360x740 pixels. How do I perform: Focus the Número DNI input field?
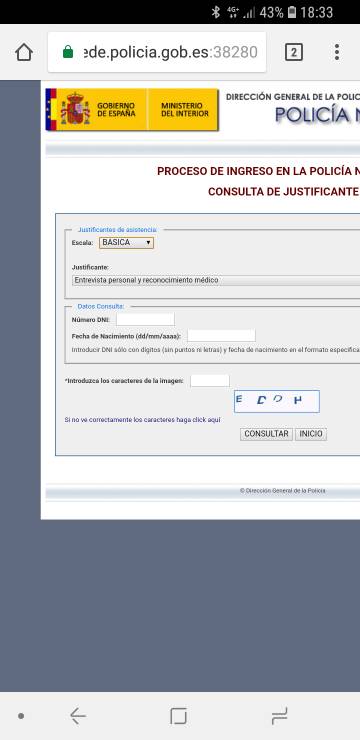145,320
